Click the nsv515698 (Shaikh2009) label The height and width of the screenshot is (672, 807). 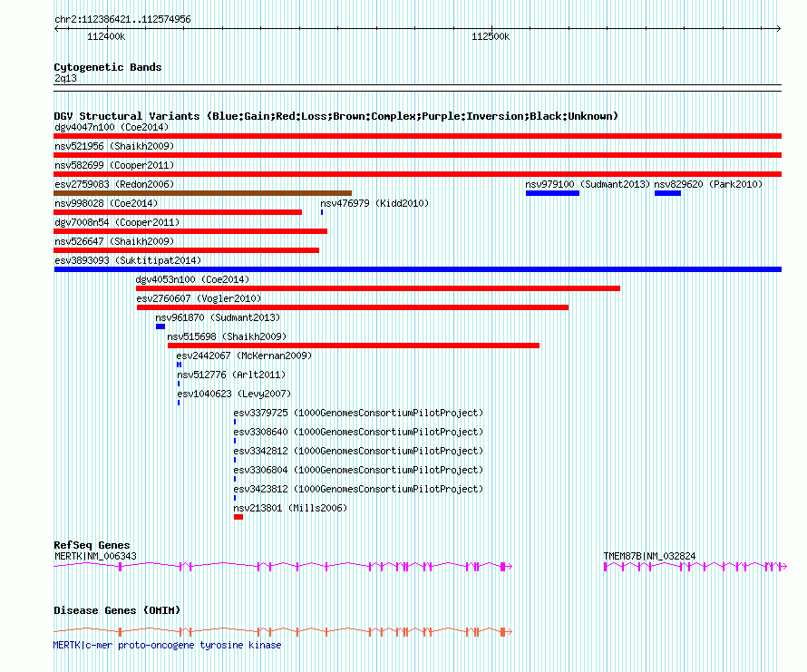(227, 336)
